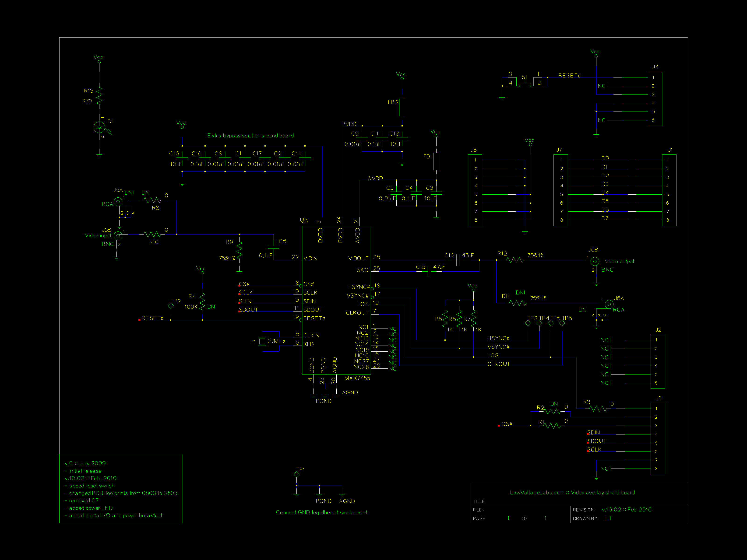Click the MAX7456 chip label

pyautogui.click(x=357, y=378)
